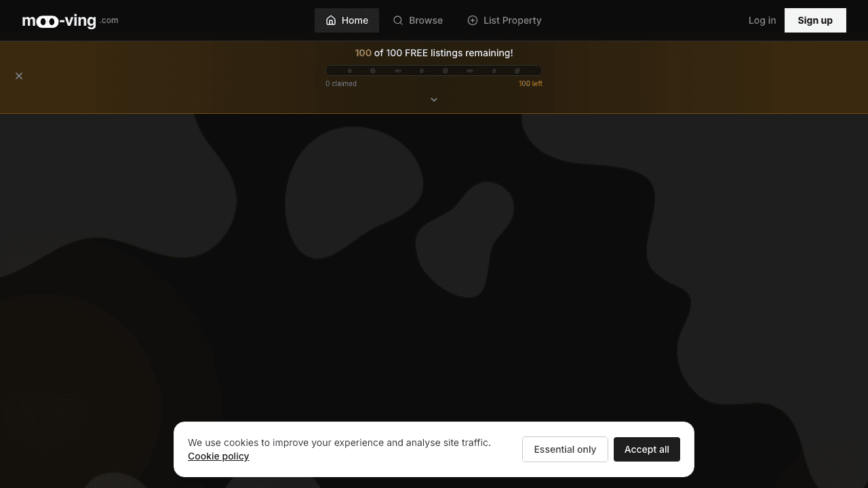Image resolution: width=868 pixels, height=488 pixels.
Task: Accept all cookies
Action: coord(646,449)
